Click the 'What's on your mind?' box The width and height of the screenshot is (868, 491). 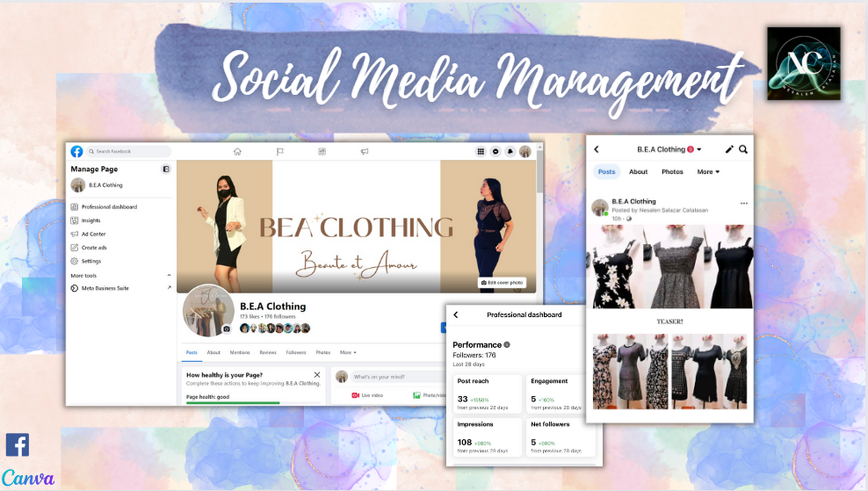click(397, 377)
